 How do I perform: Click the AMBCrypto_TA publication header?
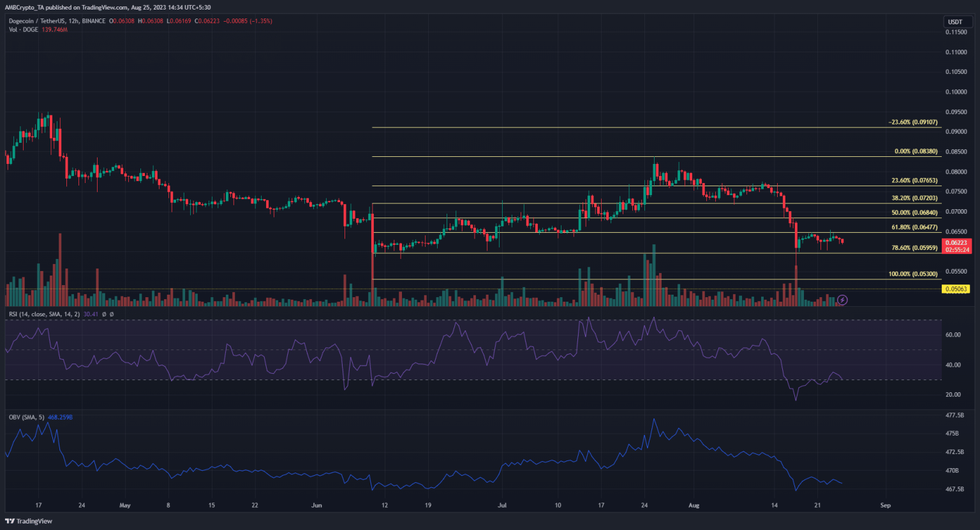pos(26,7)
